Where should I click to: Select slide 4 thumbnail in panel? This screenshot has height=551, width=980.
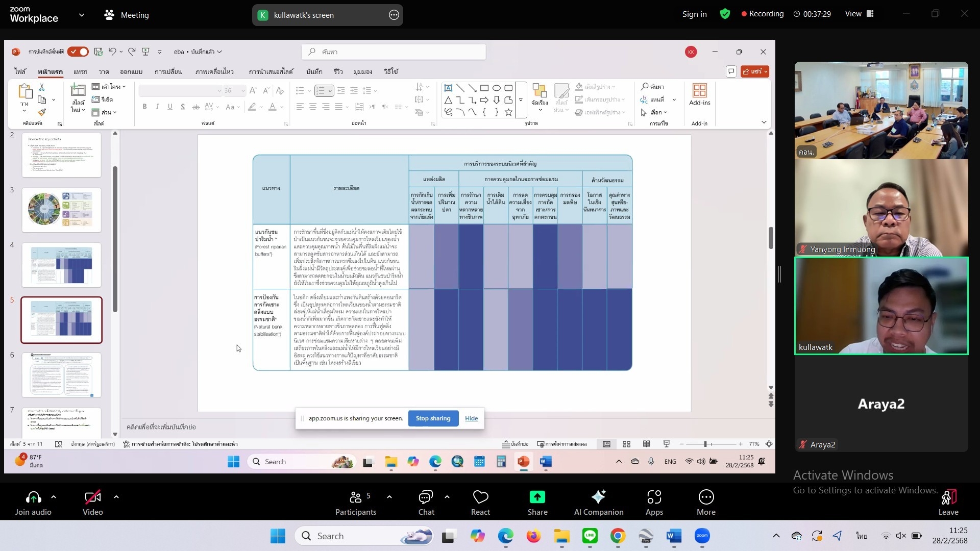(x=61, y=265)
